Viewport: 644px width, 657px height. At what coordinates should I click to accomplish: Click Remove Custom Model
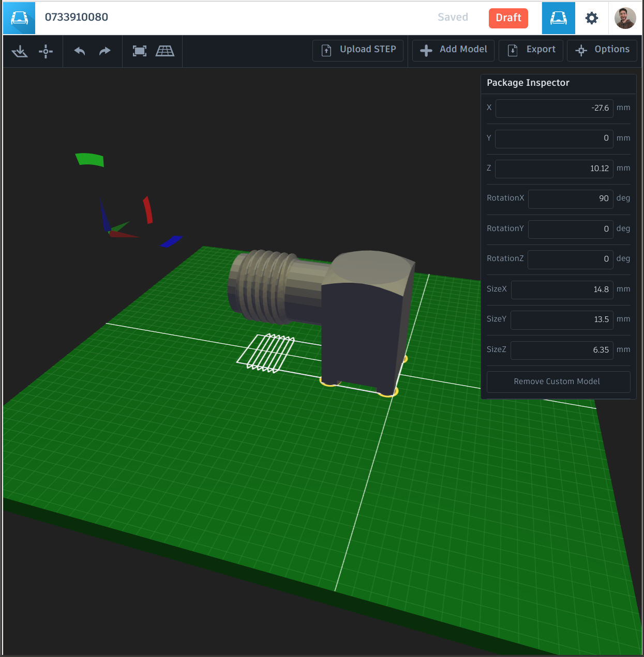pos(557,381)
